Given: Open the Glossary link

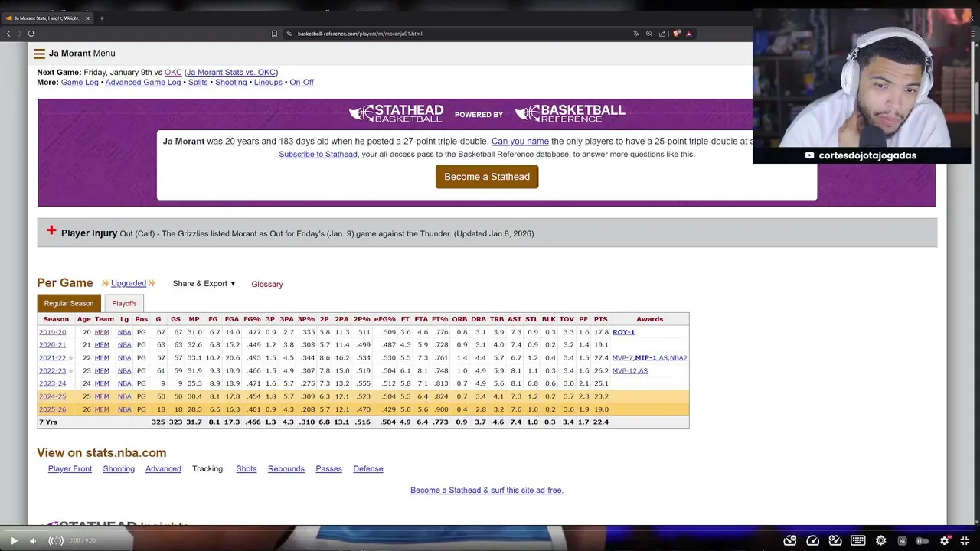Looking at the screenshot, I should point(267,284).
